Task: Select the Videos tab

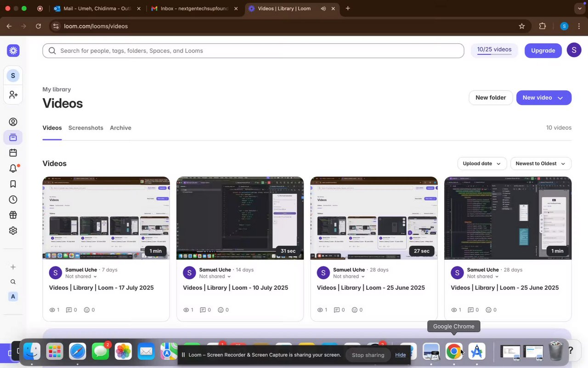Action: click(x=52, y=128)
